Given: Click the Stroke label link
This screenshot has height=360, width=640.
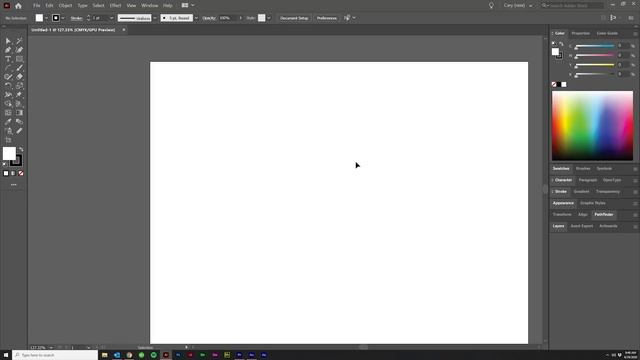Looking at the screenshot, I should 76,18.
